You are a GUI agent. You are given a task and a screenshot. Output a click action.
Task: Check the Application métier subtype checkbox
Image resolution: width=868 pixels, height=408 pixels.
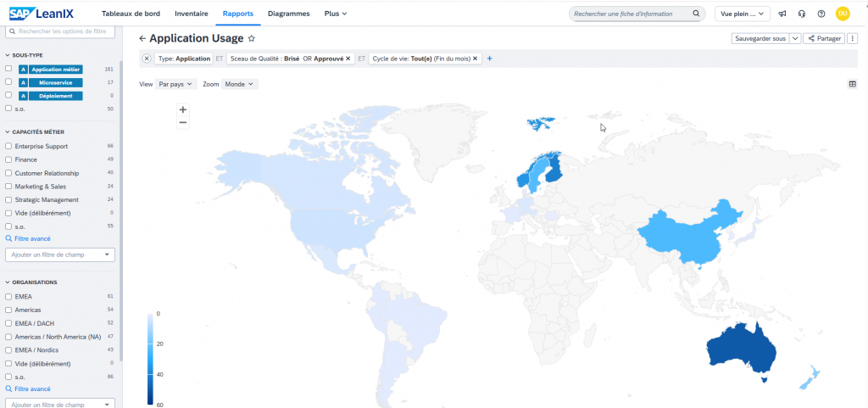(8, 69)
